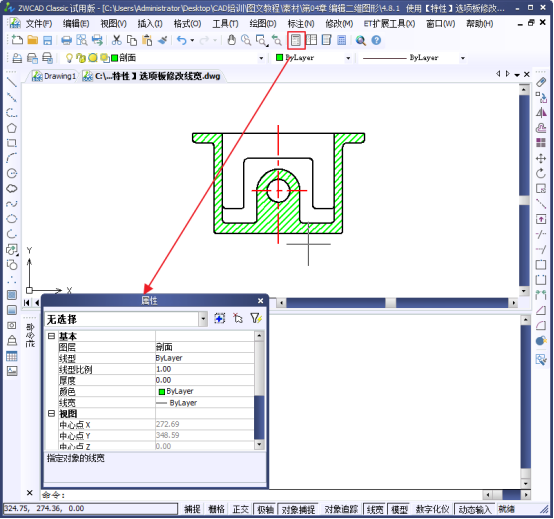Open the linetype ByLayer dropdown
Screen dimensions: 554x519
click(x=462, y=58)
